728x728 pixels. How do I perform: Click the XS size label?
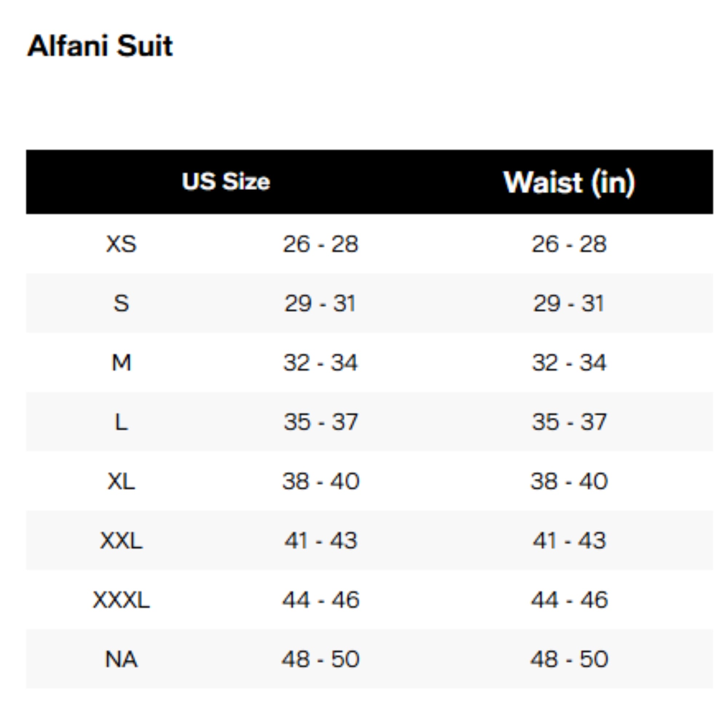coord(121,244)
